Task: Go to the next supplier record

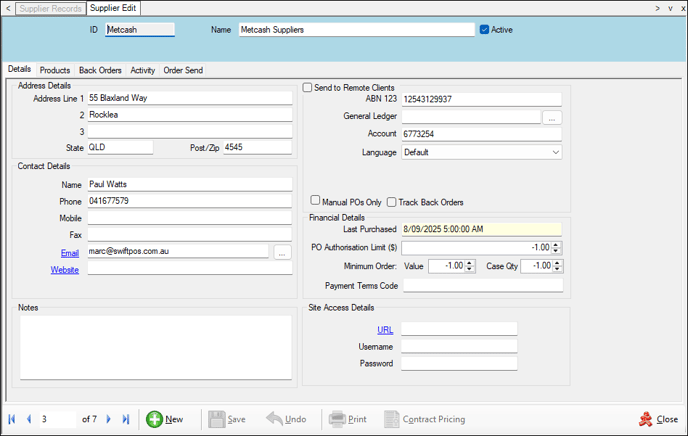Action: (109, 419)
